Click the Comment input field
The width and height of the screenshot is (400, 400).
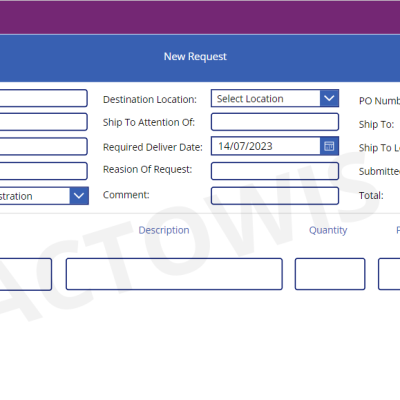pos(275,196)
